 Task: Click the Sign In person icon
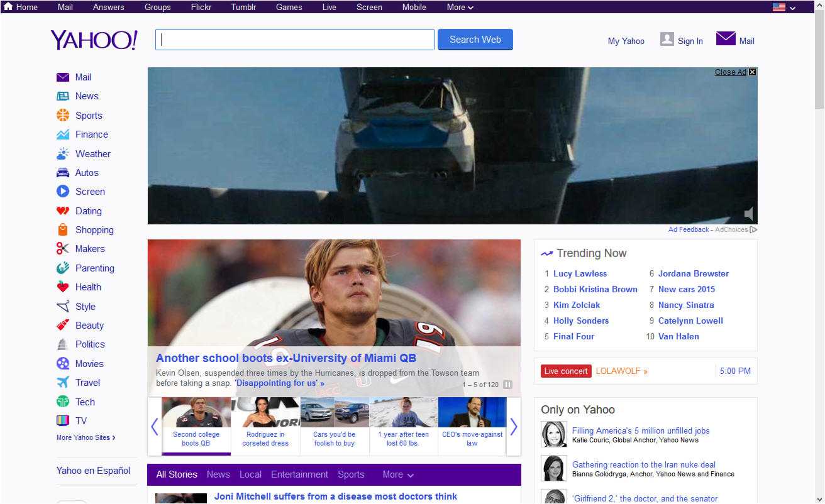(x=667, y=39)
